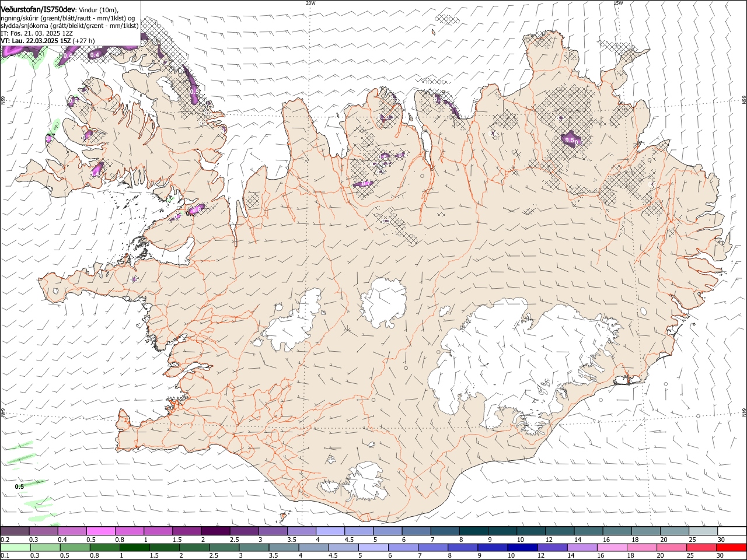Pick lower-row pink swatch between 16 and 18
This screenshot has width=747, height=560.
612,547
